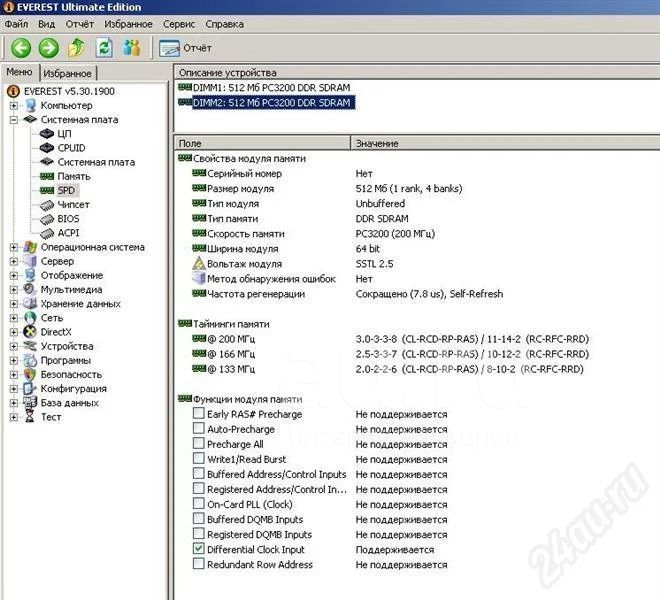The image size is (660, 600).
Task: Click the Refresh toolbar icon
Action: pos(104,48)
